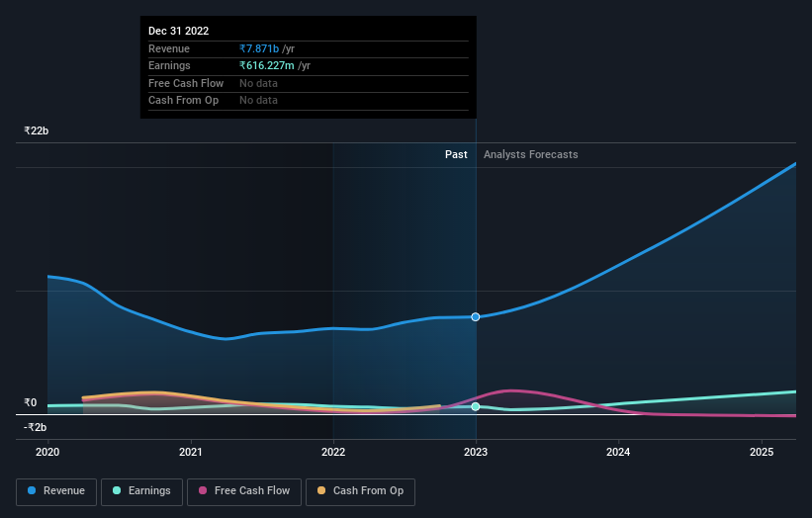Toggle the Earnings legend button
The image size is (812, 518).
141,491
